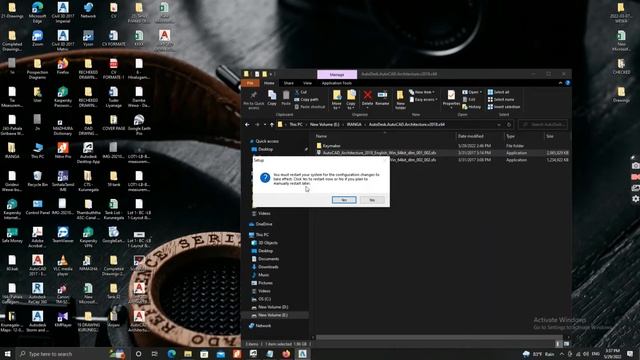The image size is (640, 360).
Task: Click the Copy icon in Explorer ribbon
Action: click(272, 98)
